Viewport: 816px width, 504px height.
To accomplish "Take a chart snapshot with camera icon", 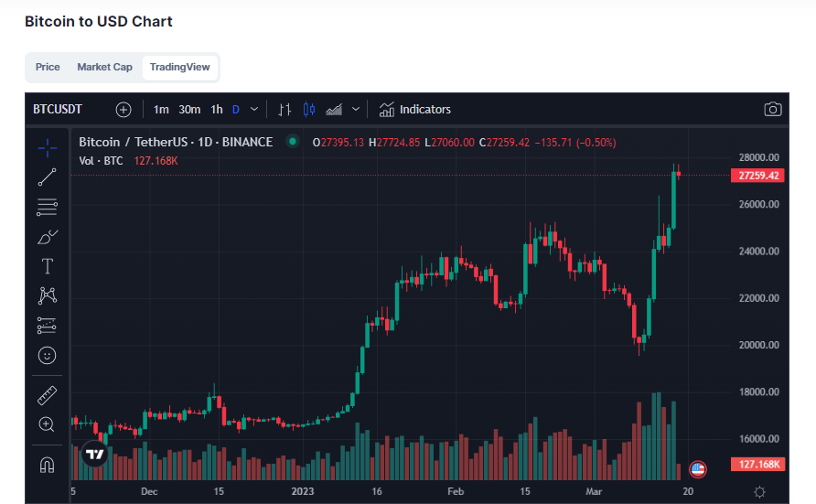I will (773, 109).
